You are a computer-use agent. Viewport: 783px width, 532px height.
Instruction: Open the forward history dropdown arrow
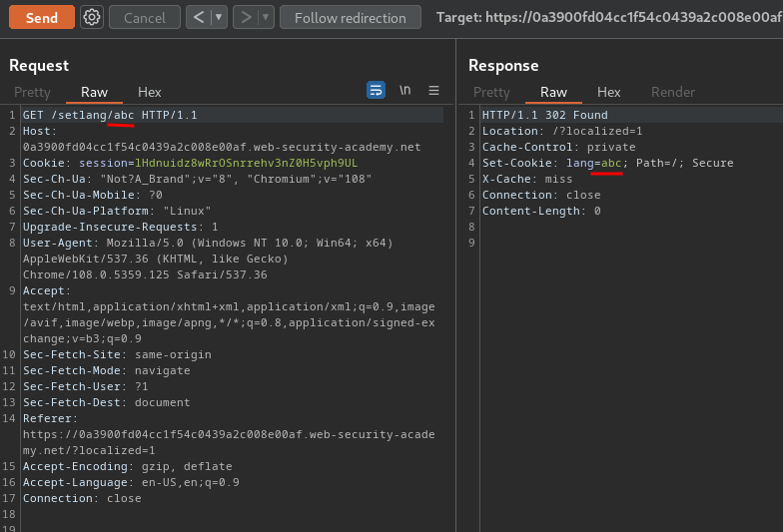[266, 18]
